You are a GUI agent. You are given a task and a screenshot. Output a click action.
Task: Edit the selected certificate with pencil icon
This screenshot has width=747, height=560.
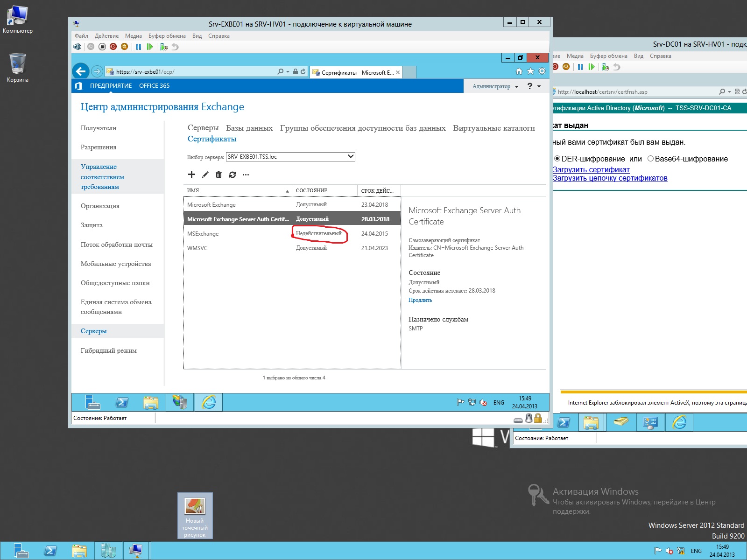205,175
